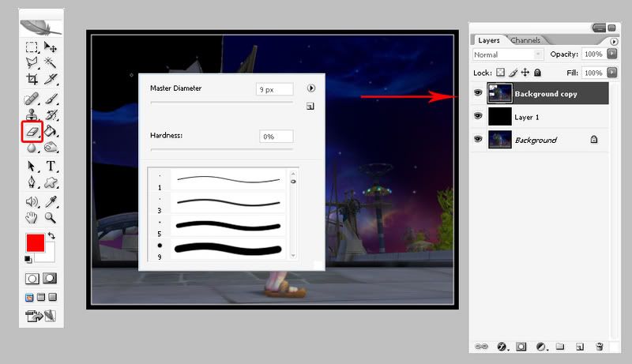Screen dimensions: 632x364
Task: Select the Healing Brush tool
Action: point(32,99)
